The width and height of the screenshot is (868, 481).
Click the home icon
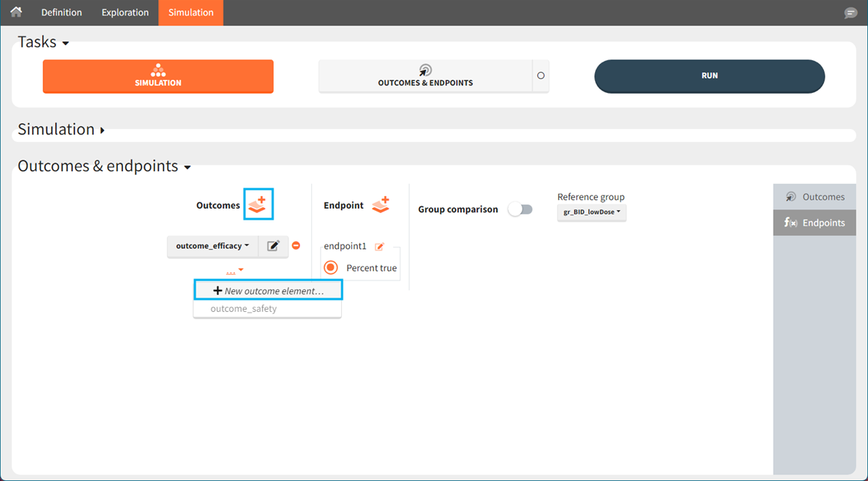tap(16, 12)
